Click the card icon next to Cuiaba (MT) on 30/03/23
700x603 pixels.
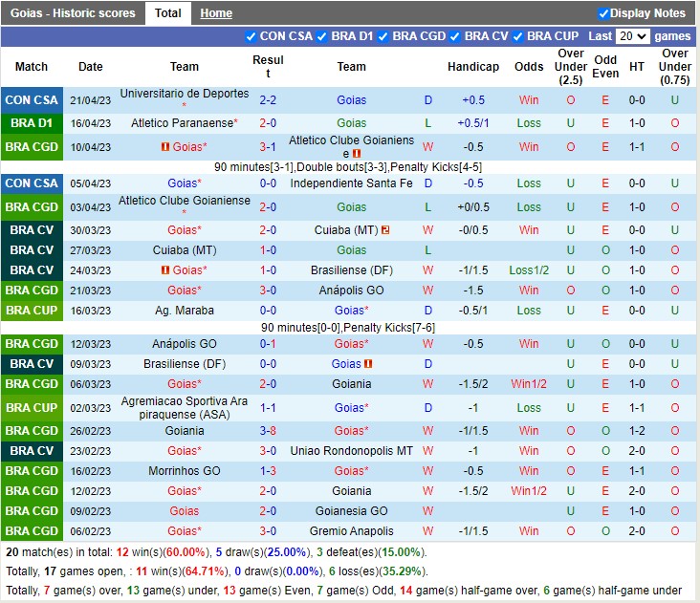point(385,230)
